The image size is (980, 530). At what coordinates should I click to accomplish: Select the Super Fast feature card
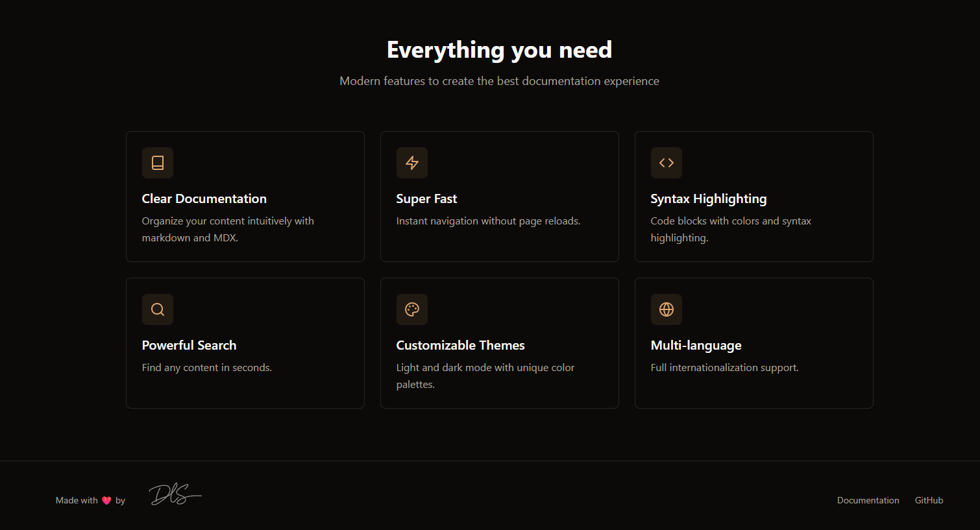499,196
